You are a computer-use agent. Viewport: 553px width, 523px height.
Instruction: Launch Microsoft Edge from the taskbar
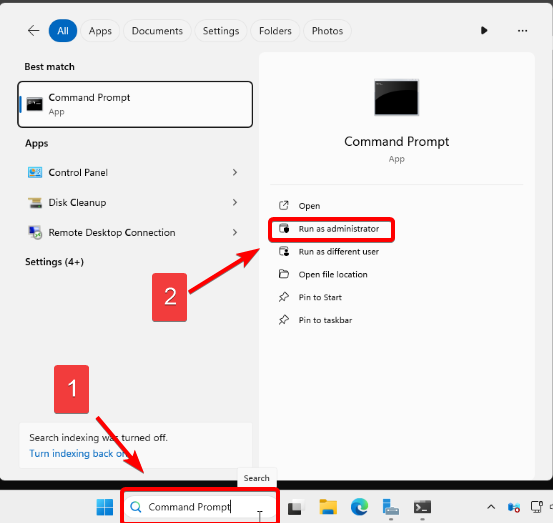(x=359, y=507)
